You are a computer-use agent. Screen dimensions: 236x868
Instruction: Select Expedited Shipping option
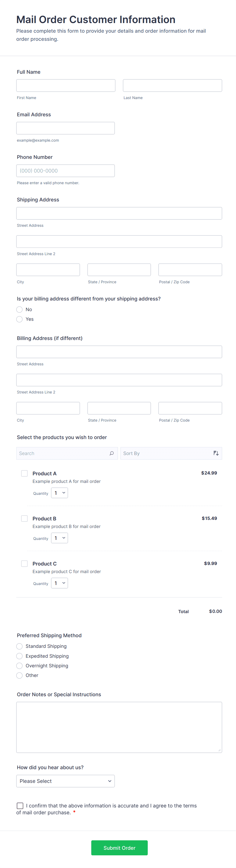click(x=20, y=656)
